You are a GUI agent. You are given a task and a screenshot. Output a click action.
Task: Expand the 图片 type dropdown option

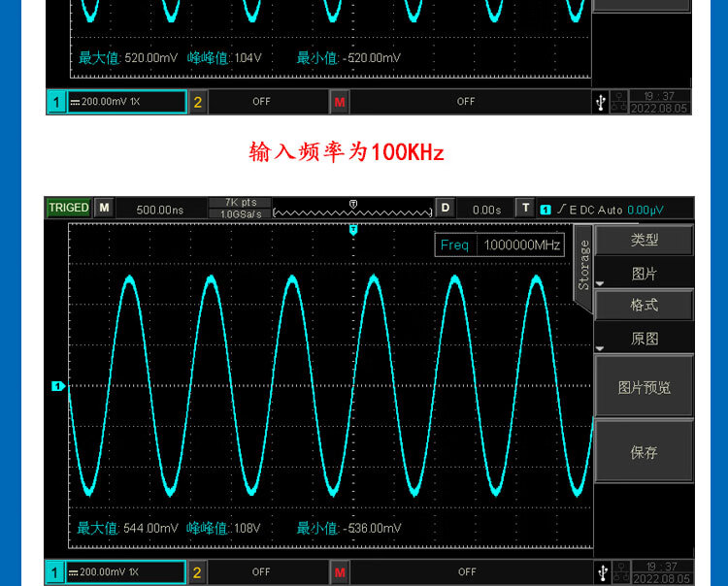click(x=644, y=275)
